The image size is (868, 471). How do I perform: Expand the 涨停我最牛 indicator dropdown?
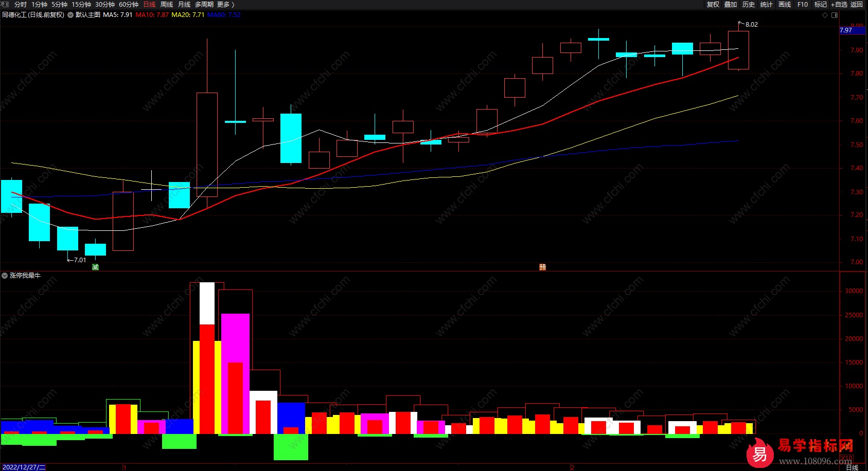(x=5, y=276)
